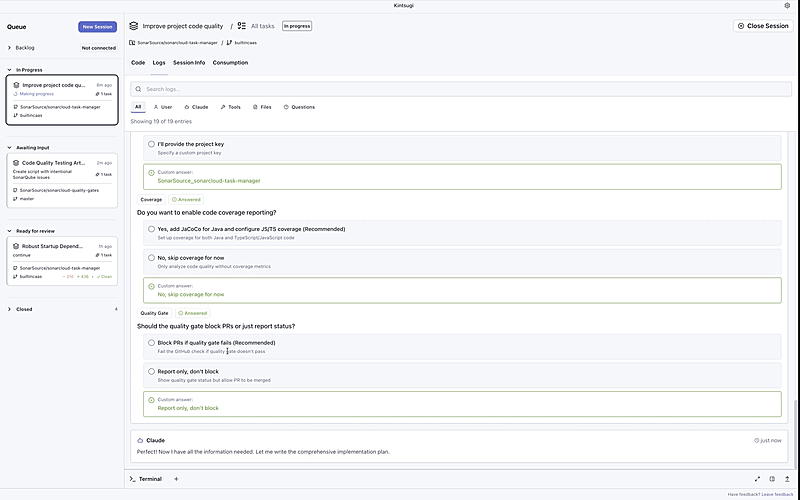800x500 pixels.
Task: Click the In progress status badge
Action: 297,26
